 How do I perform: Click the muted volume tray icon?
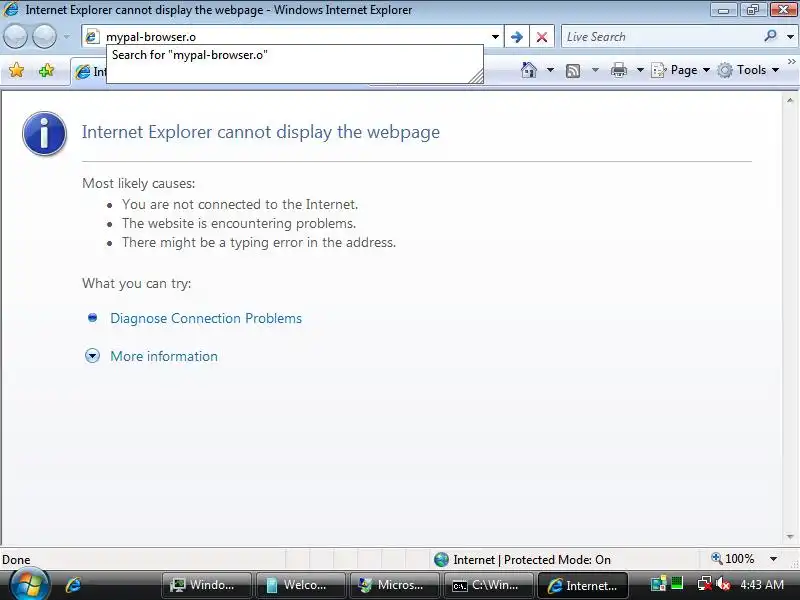click(x=722, y=584)
